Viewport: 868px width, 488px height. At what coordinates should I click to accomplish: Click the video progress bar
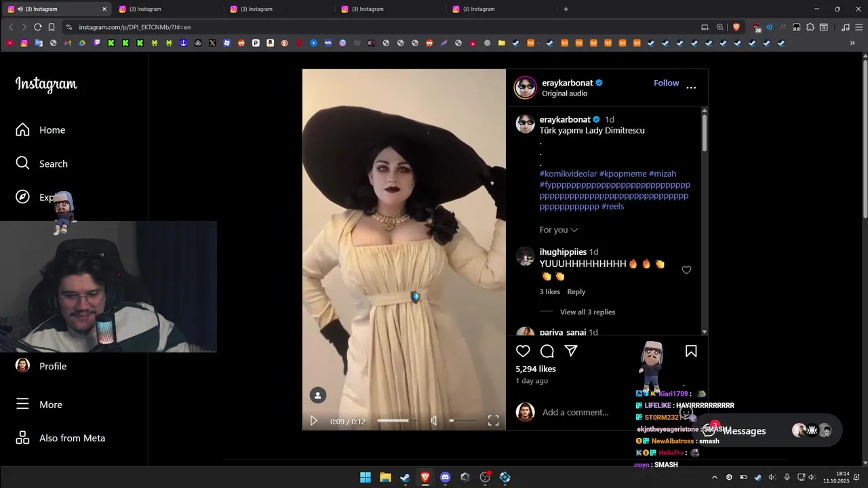(x=398, y=421)
